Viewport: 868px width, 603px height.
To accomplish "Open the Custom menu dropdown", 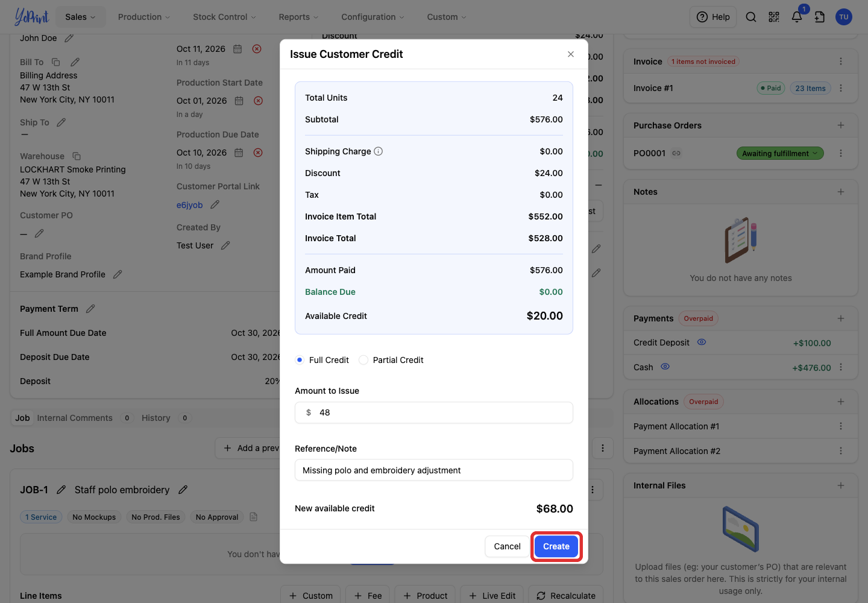I will pyautogui.click(x=447, y=17).
